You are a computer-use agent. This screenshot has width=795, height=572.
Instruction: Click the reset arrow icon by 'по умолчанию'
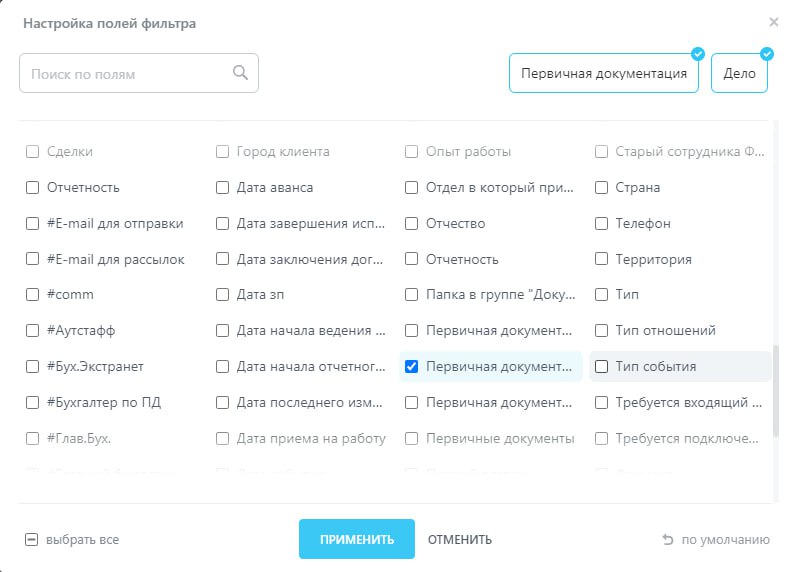coord(667,540)
